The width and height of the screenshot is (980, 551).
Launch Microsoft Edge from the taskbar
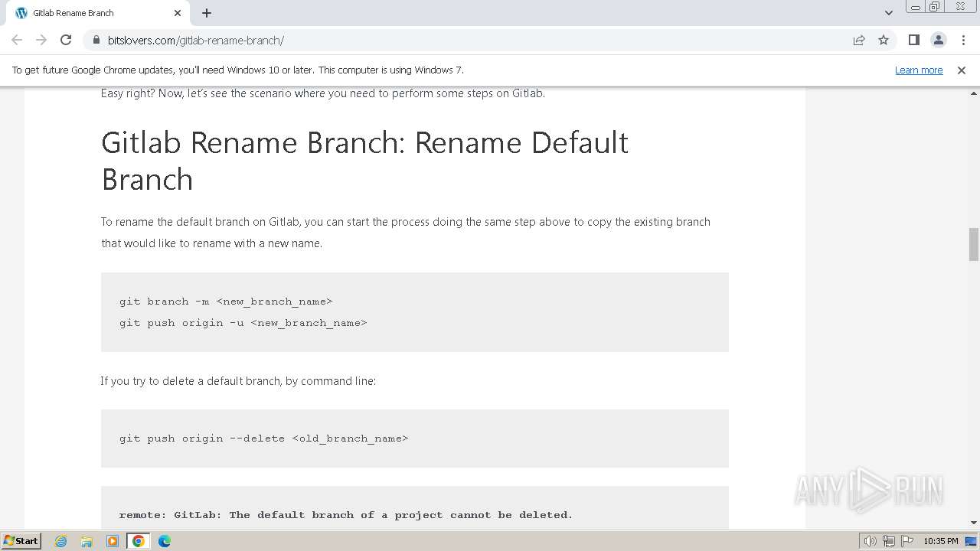pos(165,541)
